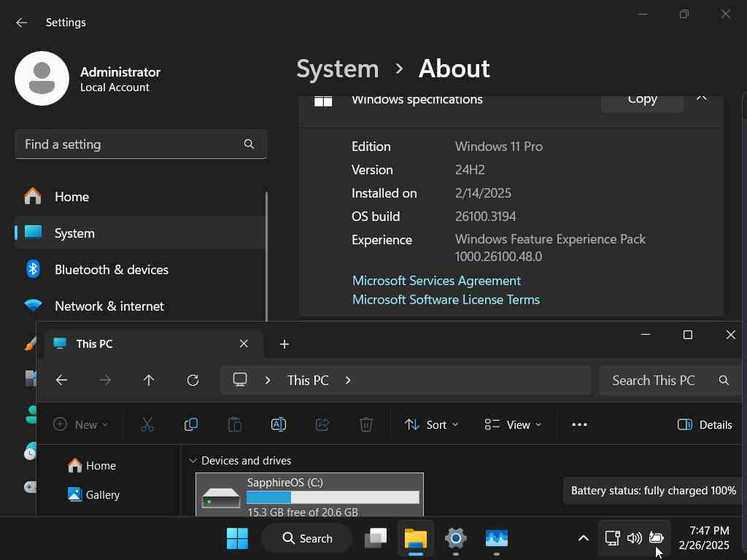Click the System breadcrumb in Settings header

[x=337, y=69]
